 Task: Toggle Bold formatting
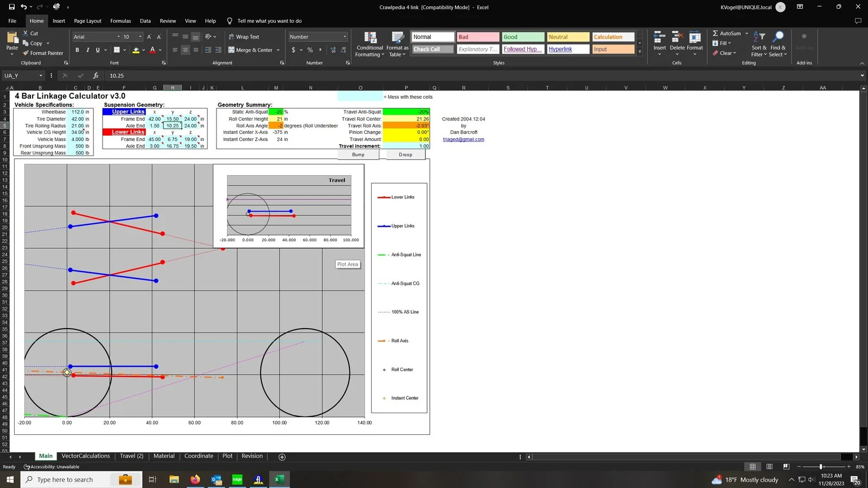tap(77, 50)
